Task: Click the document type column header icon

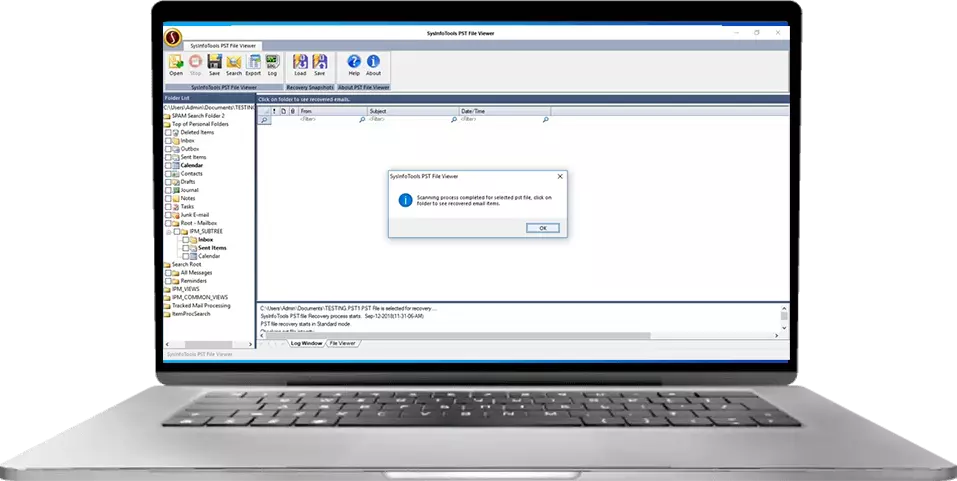Action: 283,111
